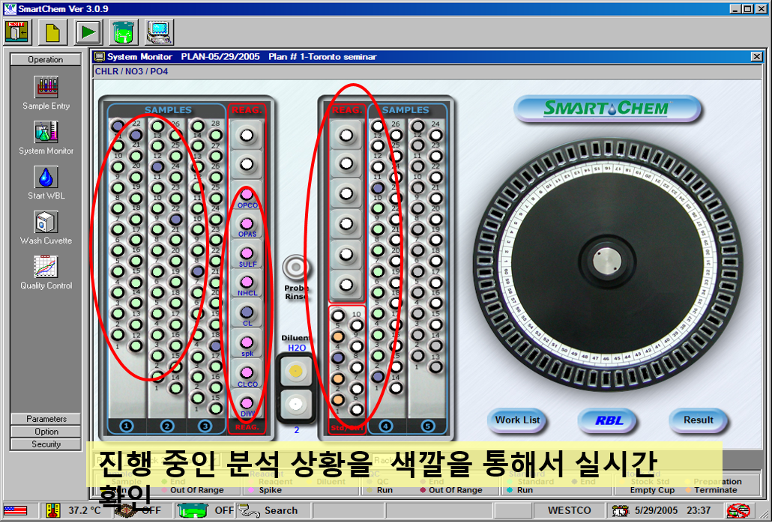Open Quality Control from the sidebar

click(46, 267)
